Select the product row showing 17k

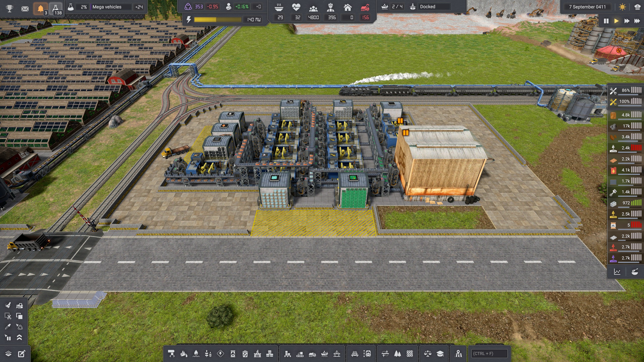point(625,126)
